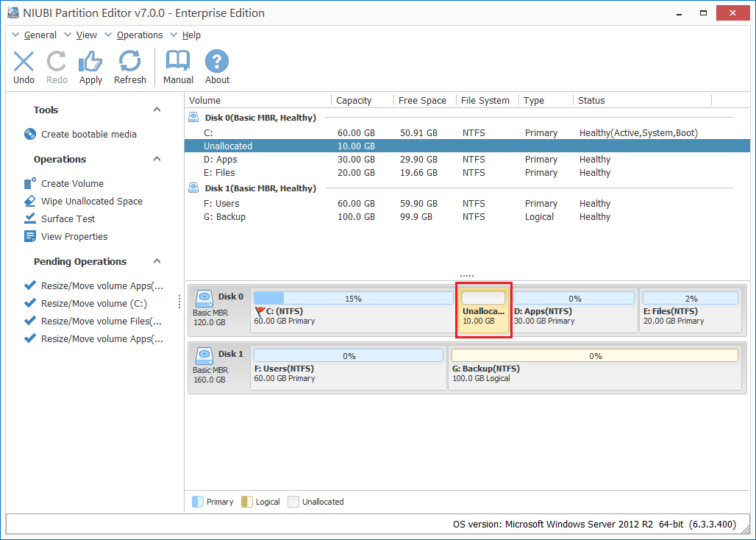
Task: Click the Wipe Unallocated Space eraser icon
Action: (x=30, y=201)
